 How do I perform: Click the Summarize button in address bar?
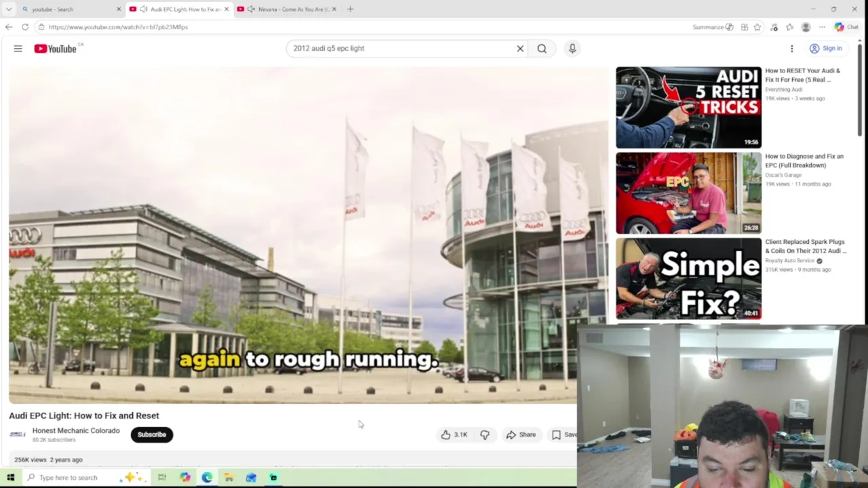(713, 27)
